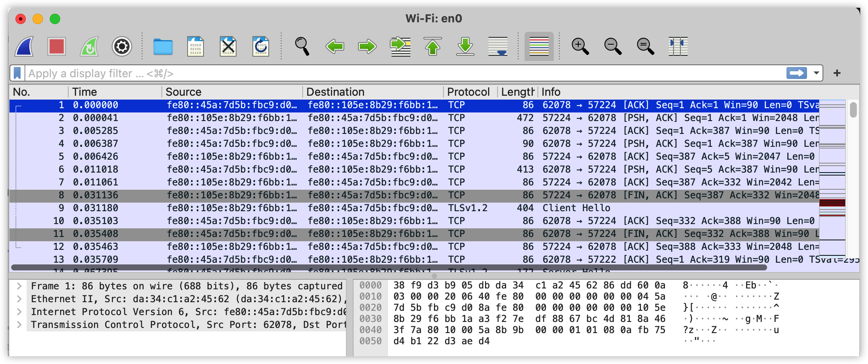Open recent display filters dropdown arrow
Image resolution: width=868 pixels, height=364 pixels.
[816, 73]
